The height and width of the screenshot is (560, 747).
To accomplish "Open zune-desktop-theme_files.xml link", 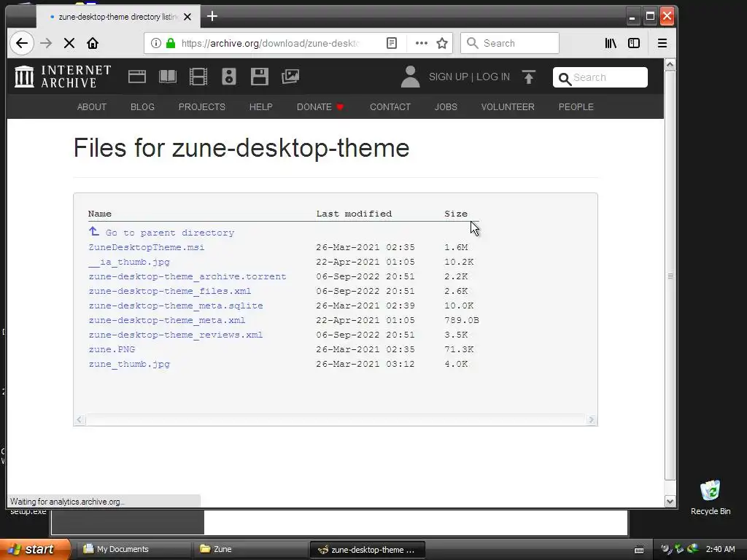I will pyautogui.click(x=170, y=291).
